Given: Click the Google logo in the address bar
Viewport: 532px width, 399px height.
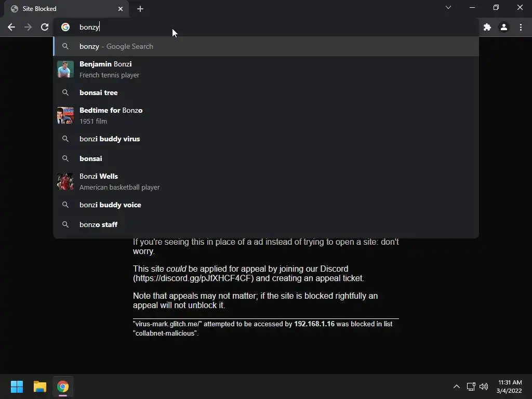Looking at the screenshot, I should click(x=65, y=27).
